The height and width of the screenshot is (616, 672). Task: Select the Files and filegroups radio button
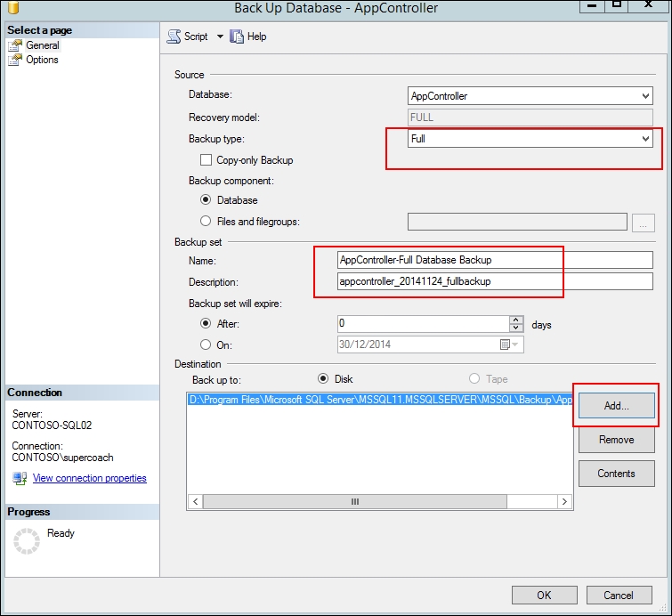(x=206, y=221)
